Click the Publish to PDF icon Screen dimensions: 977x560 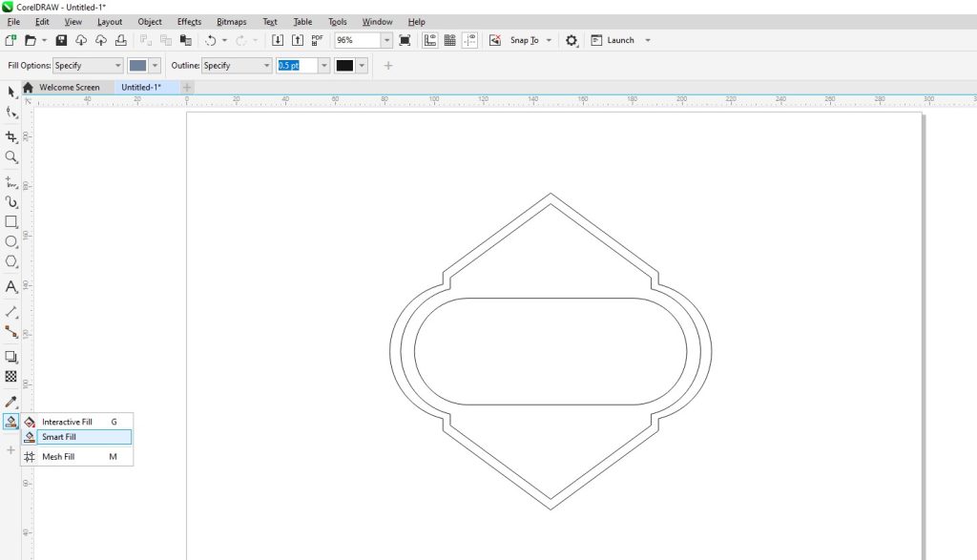[317, 40]
